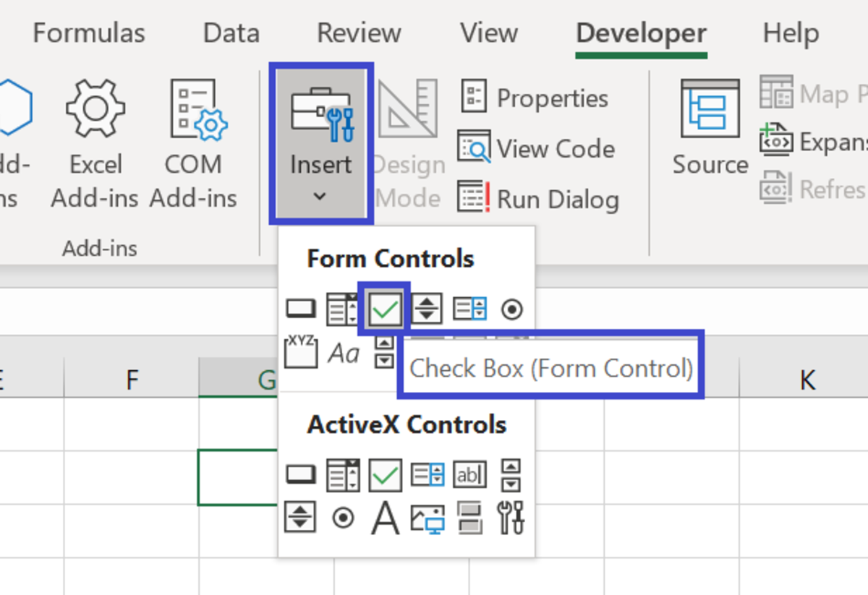The image size is (868, 595).
Task: Insert a Text Box ActiveX control
Action: [x=469, y=475]
